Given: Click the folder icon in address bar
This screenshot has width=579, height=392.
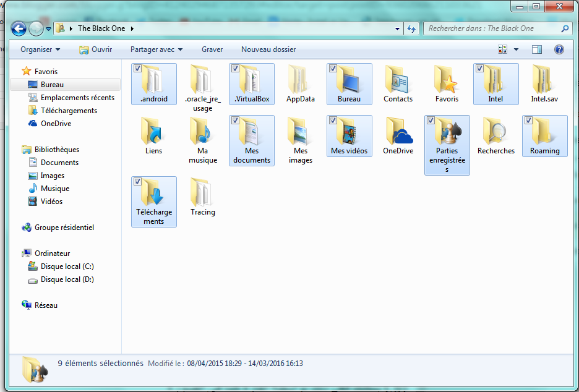Looking at the screenshot, I should pos(60,28).
